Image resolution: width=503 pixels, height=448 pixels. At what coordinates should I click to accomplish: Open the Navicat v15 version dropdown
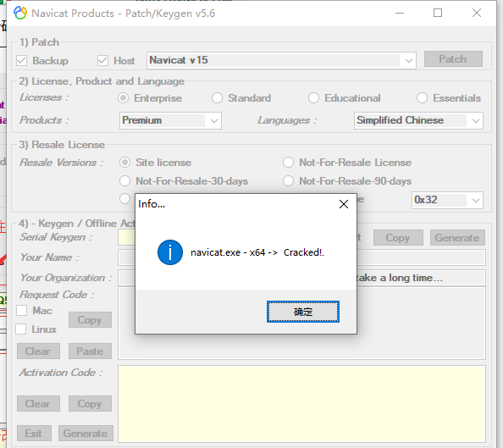(x=281, y=60)
